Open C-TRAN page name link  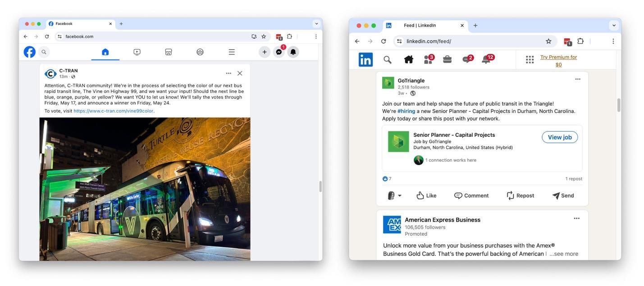(69, 71)
